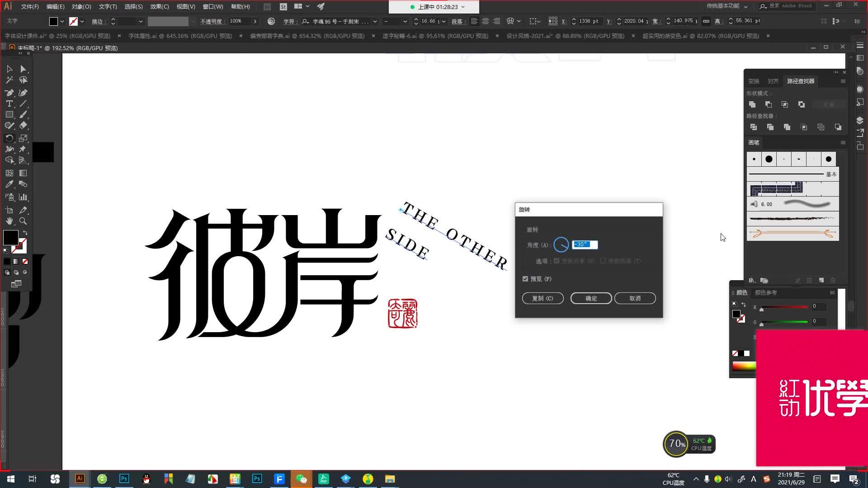Select the Direct Selection tool
The width and height of the screenshot is (868, 488).
pos(23,69)
